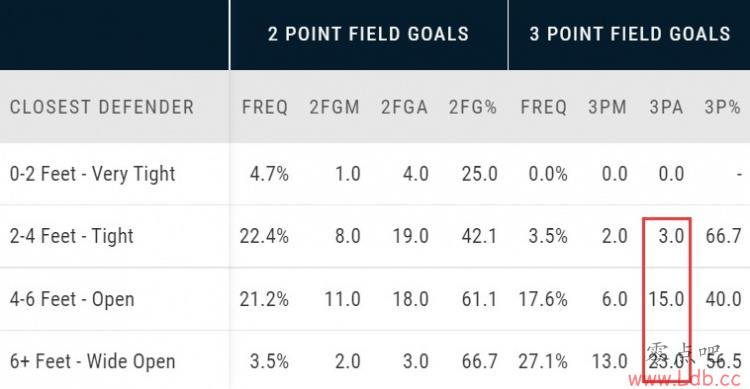Click the 13.0 3PM value for Wide Open

point(610,361)
